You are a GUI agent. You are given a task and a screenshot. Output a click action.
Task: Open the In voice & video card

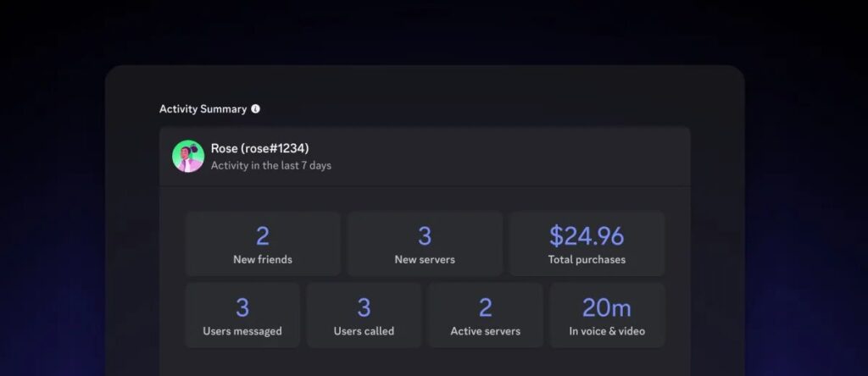[x=607, y=315]
